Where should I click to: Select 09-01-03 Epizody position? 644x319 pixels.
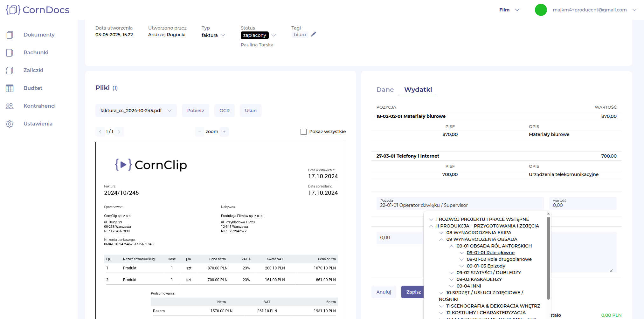click(486, 266)
